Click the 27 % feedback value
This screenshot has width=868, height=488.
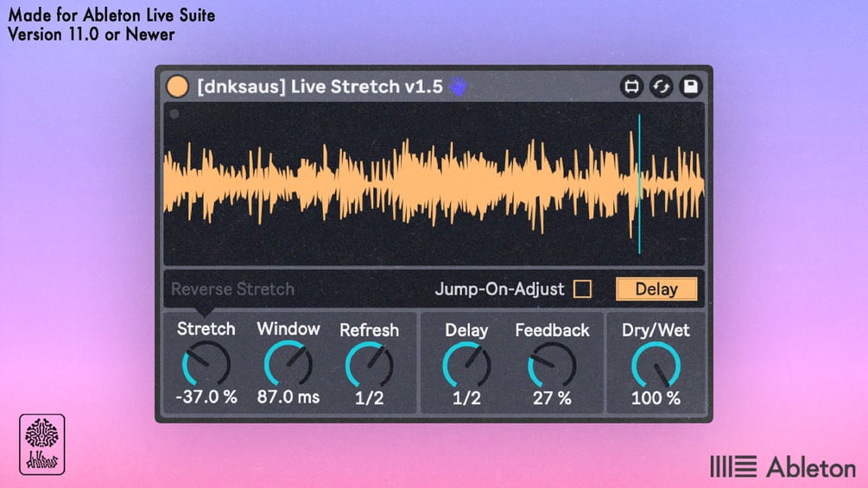pos(552,398)
